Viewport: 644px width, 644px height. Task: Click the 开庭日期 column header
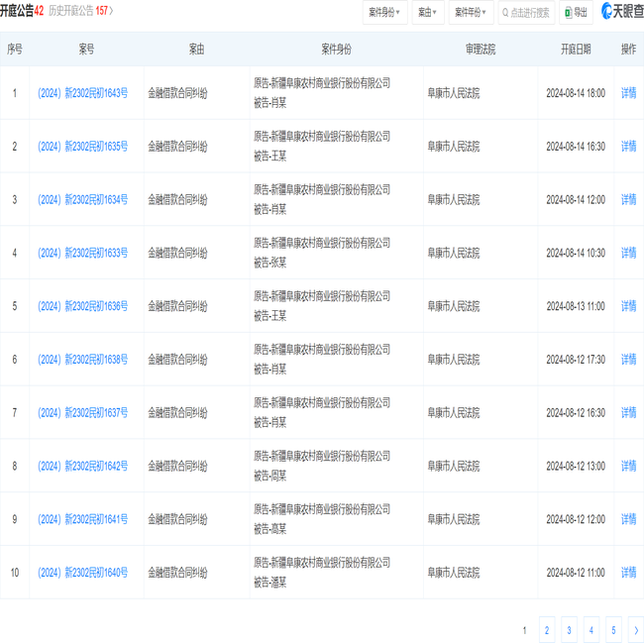point(576,50)
